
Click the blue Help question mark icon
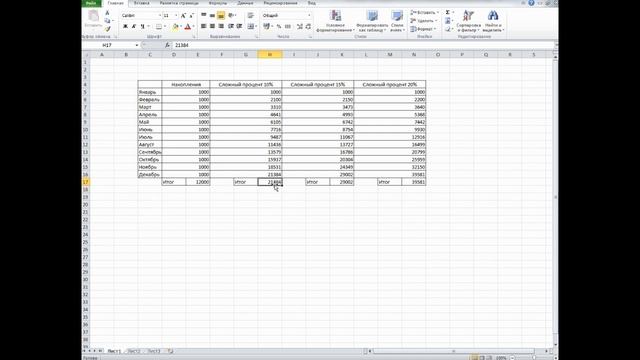click(x=531, y=3)
